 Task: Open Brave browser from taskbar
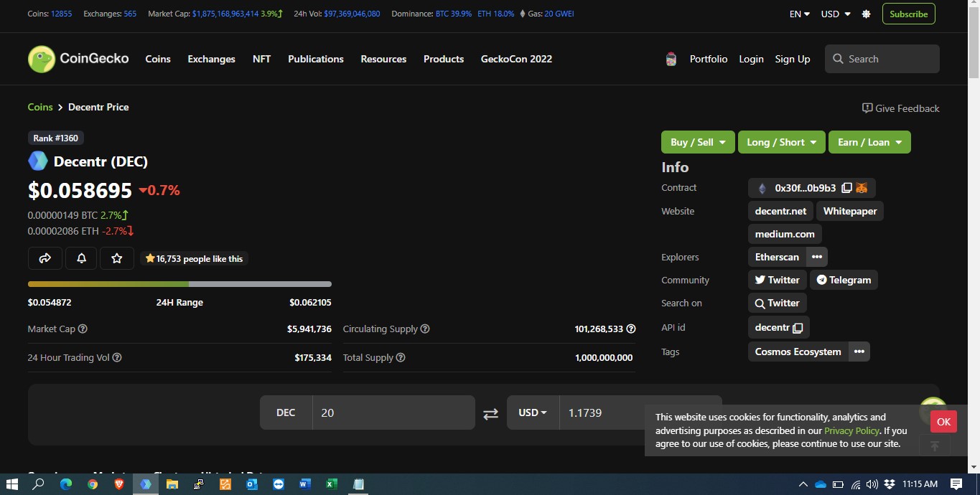[119, 484]
